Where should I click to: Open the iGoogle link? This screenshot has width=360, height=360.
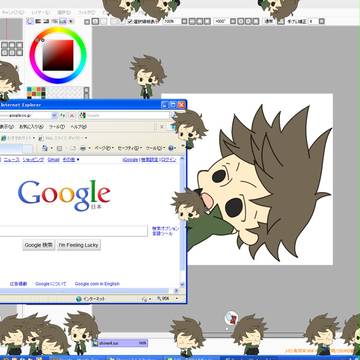tap(130, 160)
